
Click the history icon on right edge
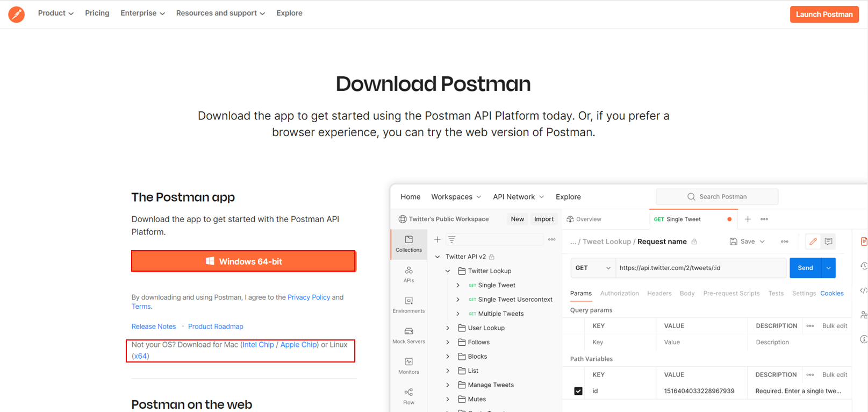[x=864, y=266]
